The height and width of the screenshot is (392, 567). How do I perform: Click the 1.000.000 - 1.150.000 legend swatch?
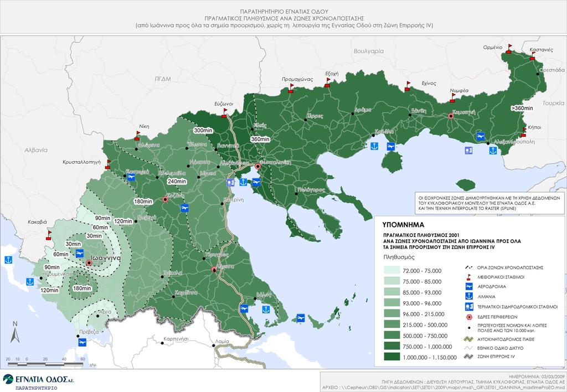click(391, 357)
